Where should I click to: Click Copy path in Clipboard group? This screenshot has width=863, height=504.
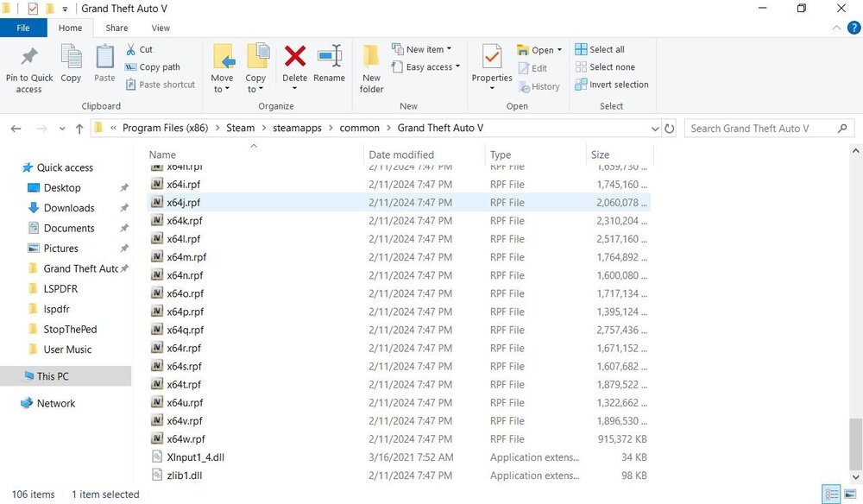[153, 67]
